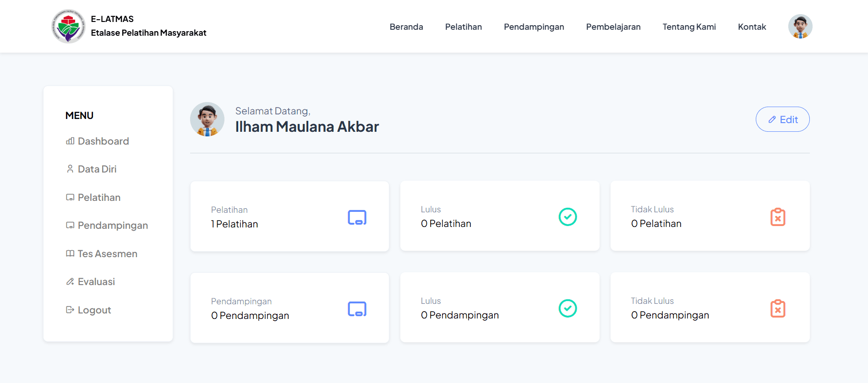Screen dimensions: 868x383
Task: Click 'Tidak Lulus' label in the top-row card
Action: (652, 209)
